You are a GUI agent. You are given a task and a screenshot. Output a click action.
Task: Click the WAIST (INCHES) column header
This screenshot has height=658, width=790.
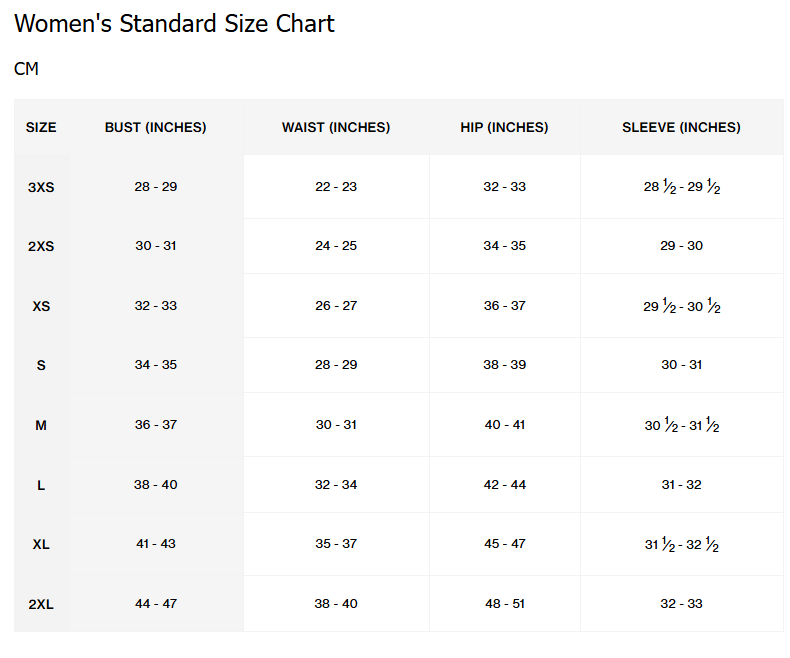336,127
